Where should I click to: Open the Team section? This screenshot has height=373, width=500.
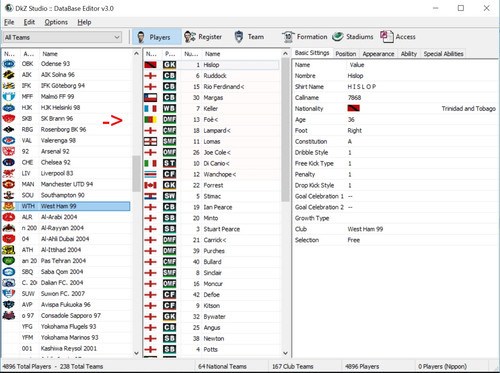[x=249, y=37]
